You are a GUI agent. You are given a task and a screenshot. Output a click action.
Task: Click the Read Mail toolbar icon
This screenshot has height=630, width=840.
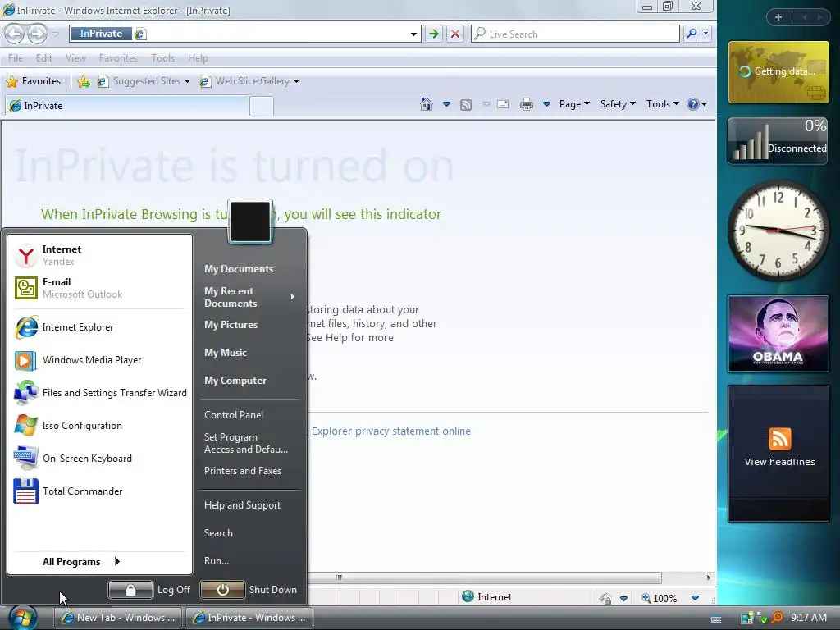pos(503,104)
